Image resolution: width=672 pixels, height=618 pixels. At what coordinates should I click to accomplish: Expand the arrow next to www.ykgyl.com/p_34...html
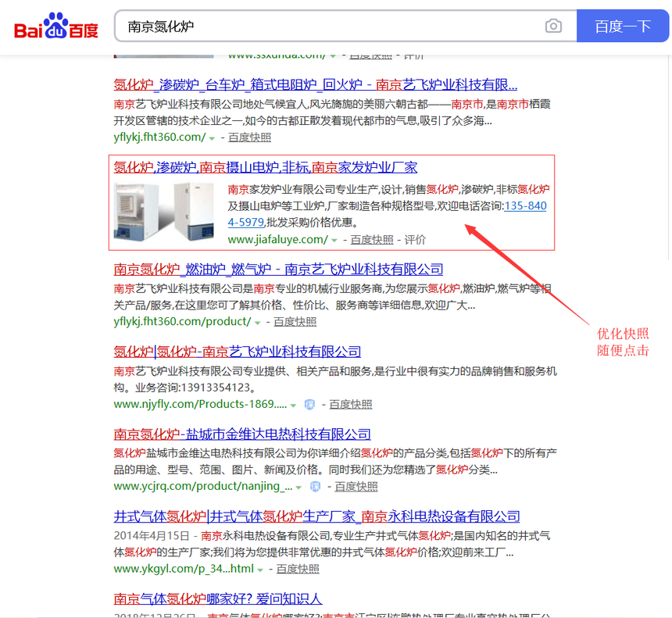[259, 570]
